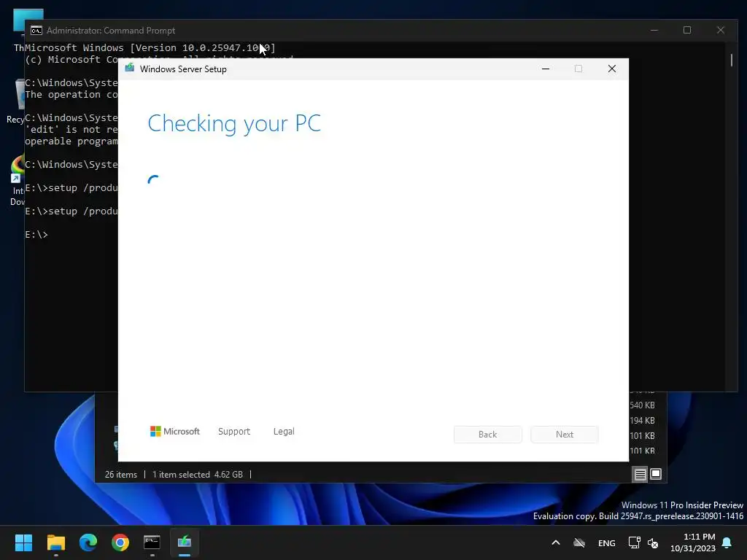Close the Administrator Command Prompt window
Viewport: 747px width, 560px height.
coord(721,30)
